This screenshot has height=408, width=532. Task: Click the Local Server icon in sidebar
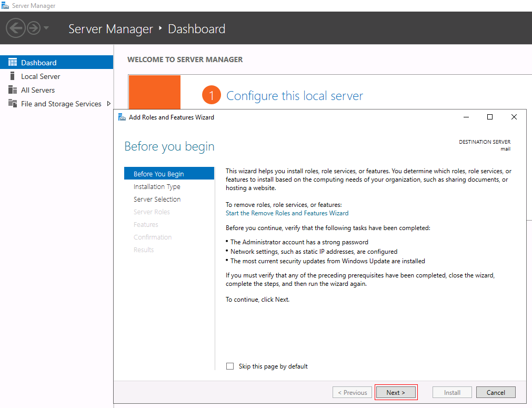click(x=13, y=76)
